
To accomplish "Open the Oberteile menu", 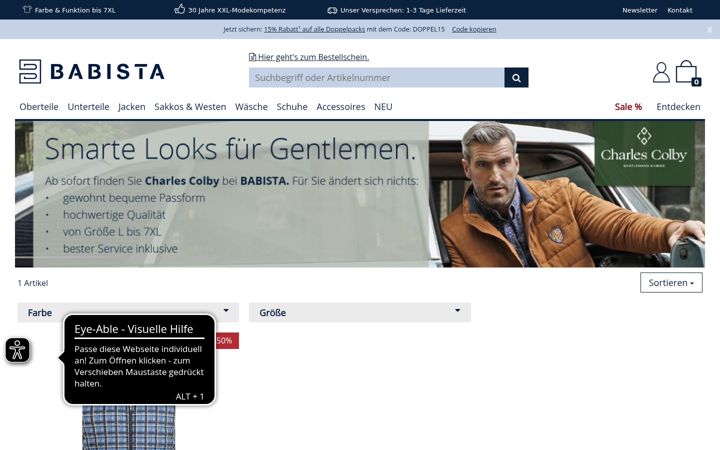I will coord(39,107).
